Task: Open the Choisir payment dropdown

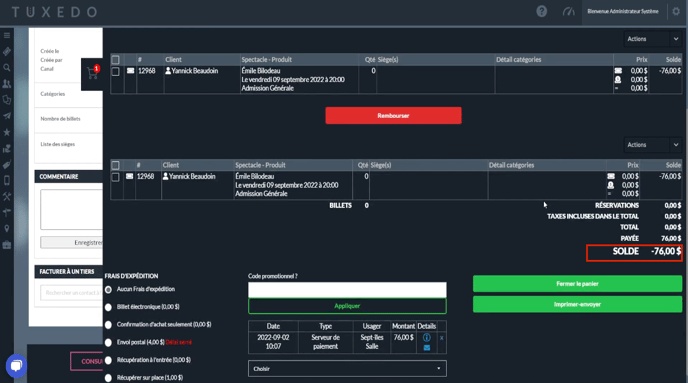Action: pyautogui.click(x=347, y=369)
